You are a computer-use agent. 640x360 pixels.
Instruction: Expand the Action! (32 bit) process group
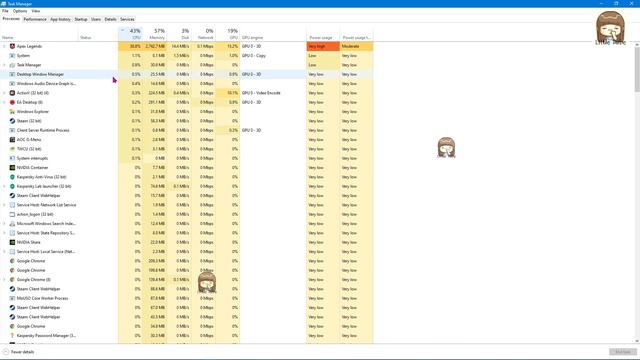coord(4,93)
